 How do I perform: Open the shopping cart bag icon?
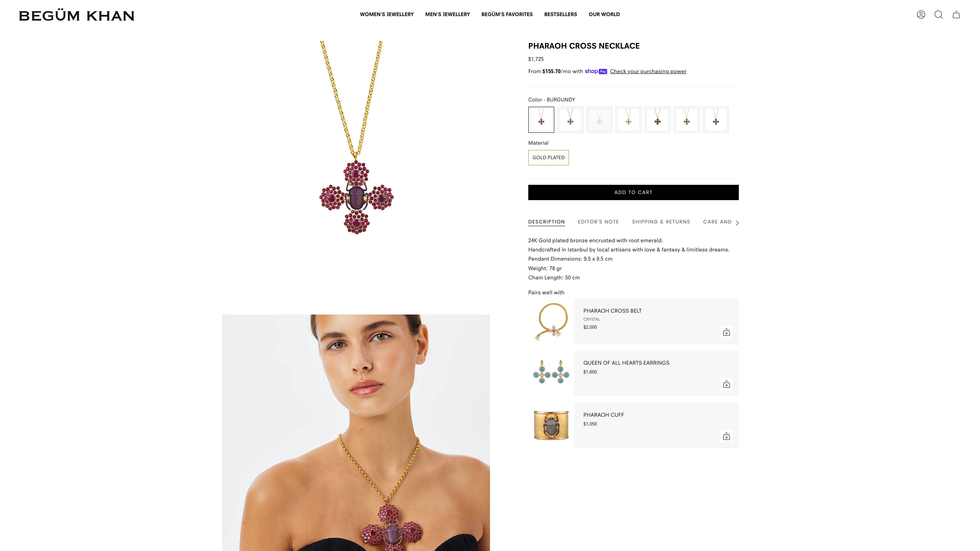pyautogui.click(x=956, y=15)
